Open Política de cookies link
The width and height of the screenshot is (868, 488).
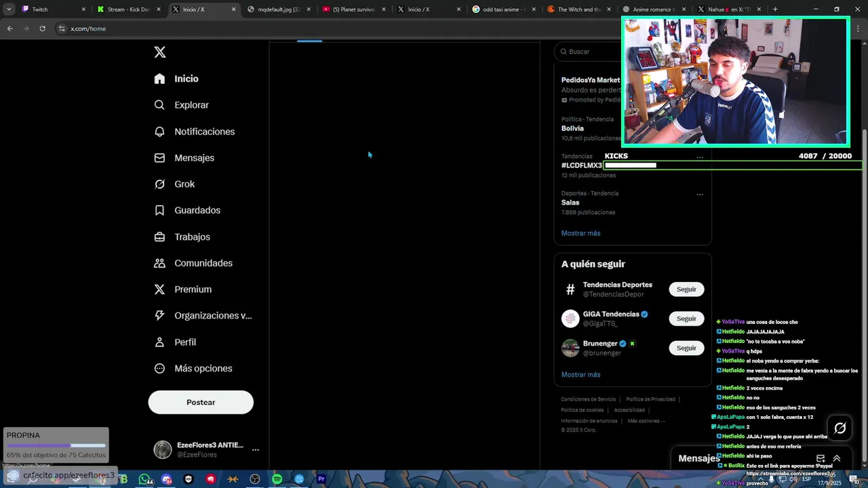point(582,410)
